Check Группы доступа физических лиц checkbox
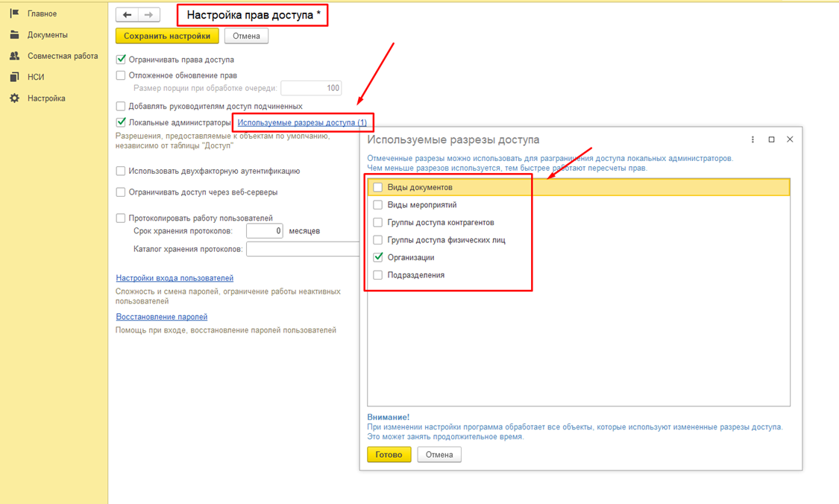The width and height of the screenshot is (839, 504). point(378,239)
